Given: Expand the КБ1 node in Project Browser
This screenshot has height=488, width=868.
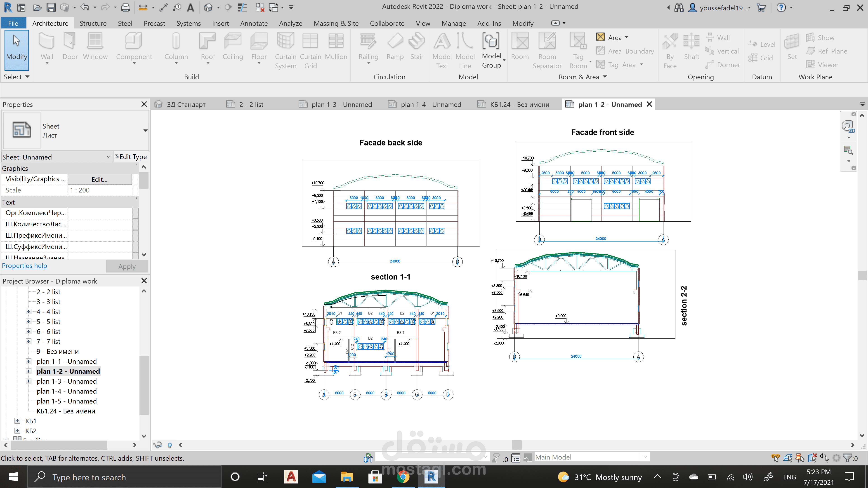Looking at the screenshot, I should (x=17, y=421).
